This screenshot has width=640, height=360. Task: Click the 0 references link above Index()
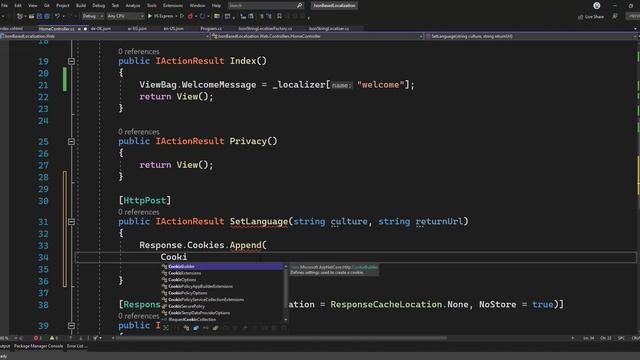(139, 51)
